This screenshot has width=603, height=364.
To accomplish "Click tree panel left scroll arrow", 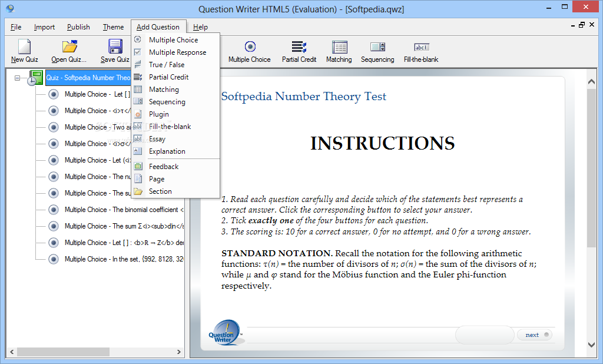I will (12, 352).
